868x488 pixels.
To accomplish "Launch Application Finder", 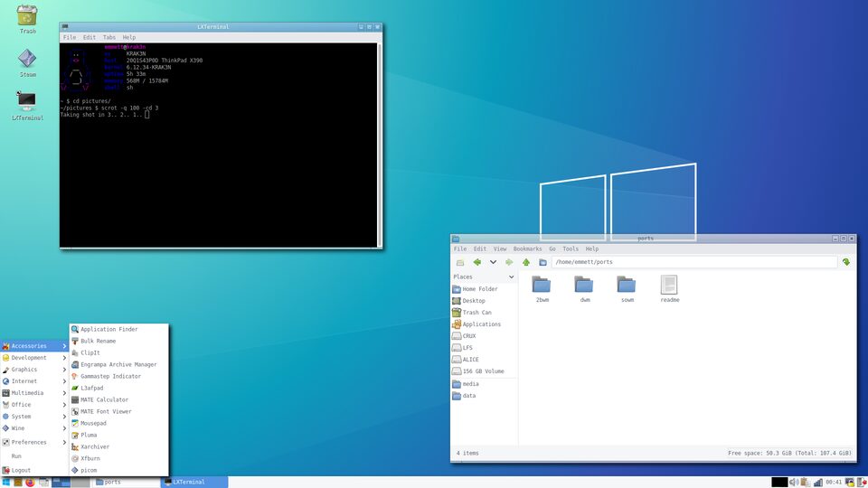I will point(118,329).
